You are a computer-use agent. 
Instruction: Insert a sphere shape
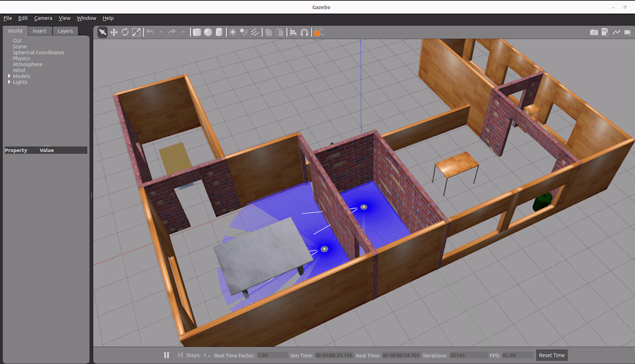pos(208,32)
